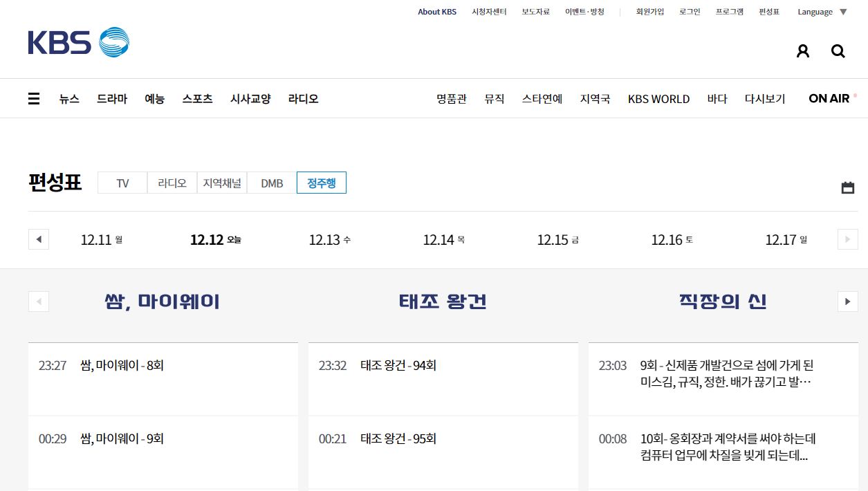The width and height of the screenshot is (868, 491).
Task: Go to previous week of dates
Action: pyautogui.click(x=39, y=240)
